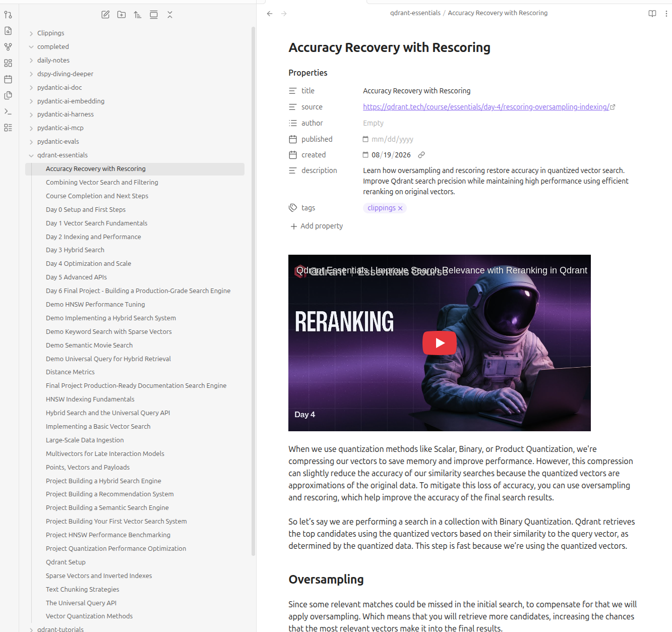This screenshot has width=672, height=632.
Task: Collapse the completed folder
Action: click(x=31, y=47)
